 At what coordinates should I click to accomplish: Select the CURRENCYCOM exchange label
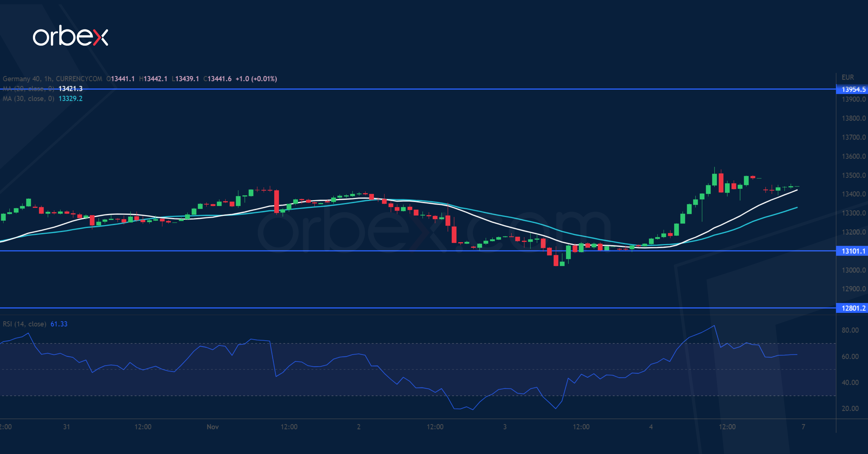click(x=79, y=79)
